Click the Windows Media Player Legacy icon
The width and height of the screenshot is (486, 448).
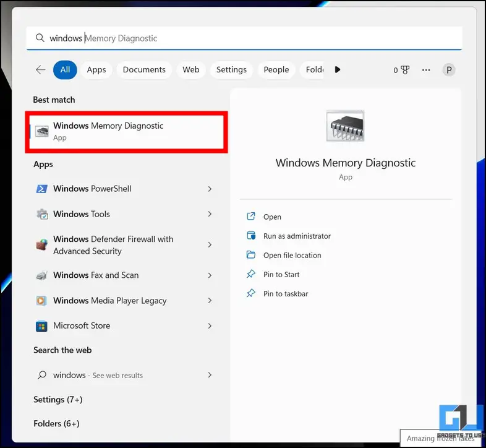(41, 301)
